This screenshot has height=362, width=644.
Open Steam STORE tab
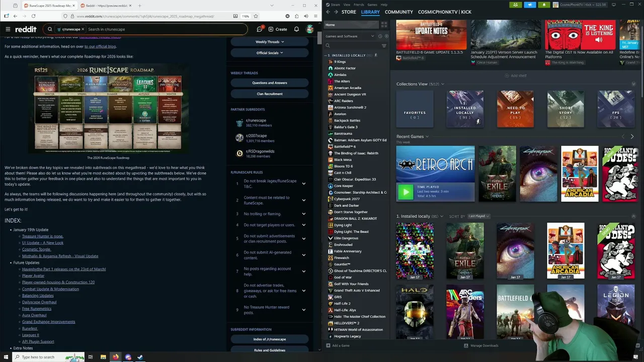pos(349,12)
